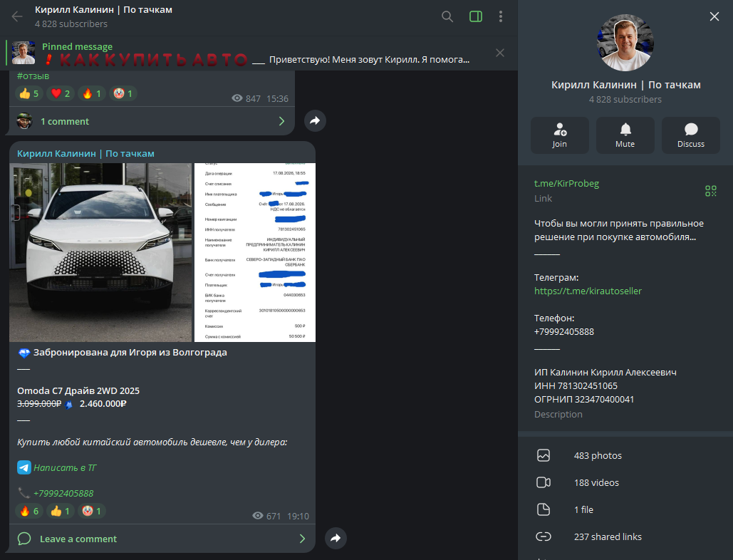Open the t.me/kirautoseller link
The height and width of the screenshot is (560, 733).
(x=588, y=291)
